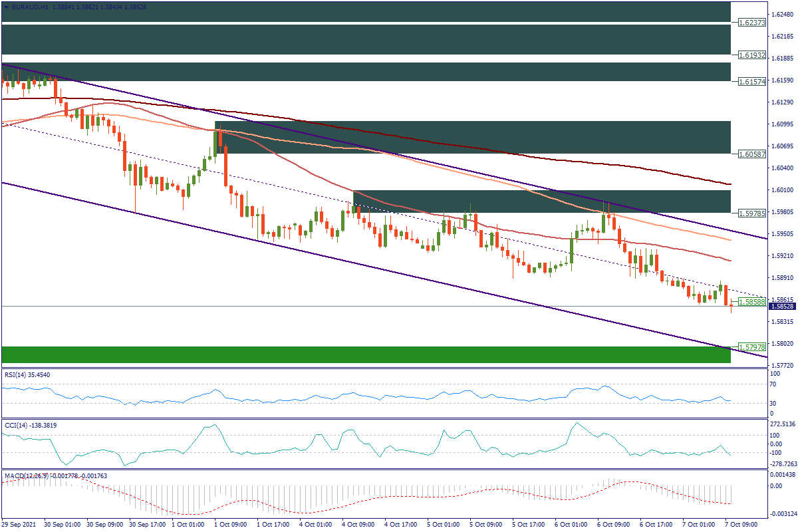Screen dimensions: 798x532
Task: Click the 1.62373 price level label
Action: click(x=752, y=23)
